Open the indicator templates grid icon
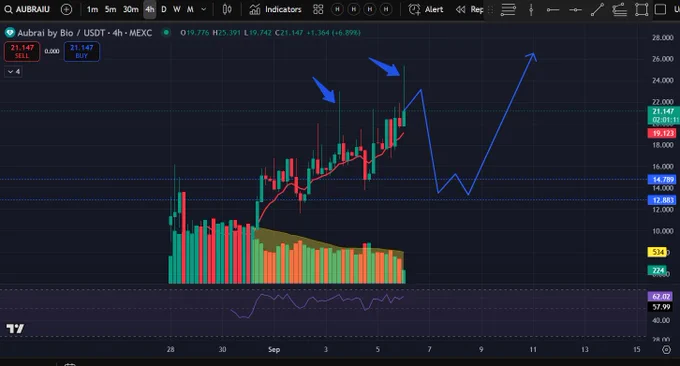680x366 pixels. [318, 9]
